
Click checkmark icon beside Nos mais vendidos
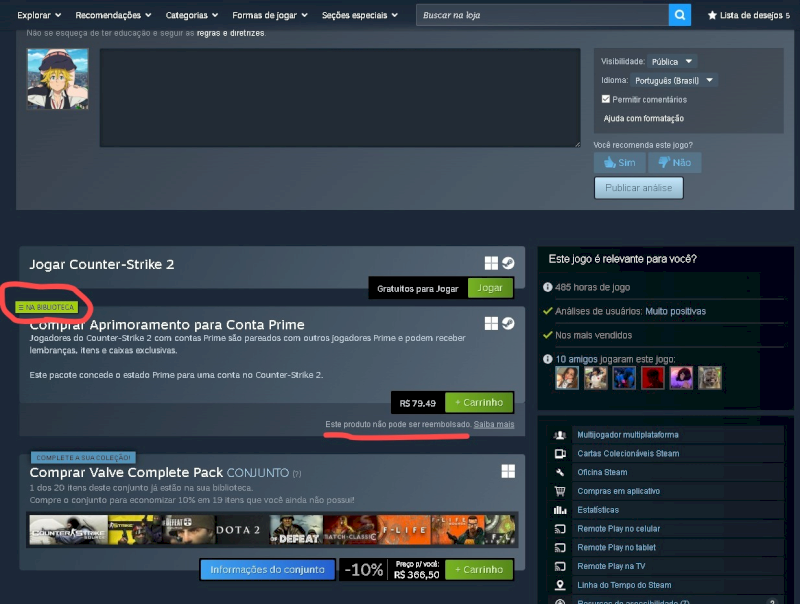click(x=547, y=335)
